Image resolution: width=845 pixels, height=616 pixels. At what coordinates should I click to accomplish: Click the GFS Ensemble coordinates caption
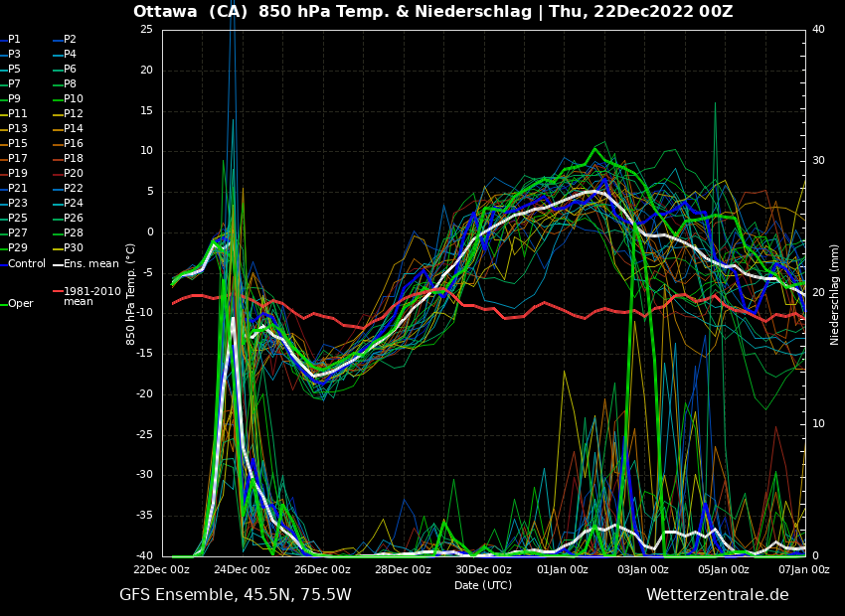tap(235, 595)
